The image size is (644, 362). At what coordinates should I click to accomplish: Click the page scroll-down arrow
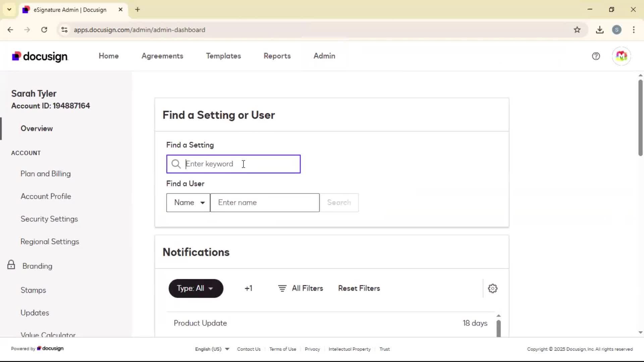[x=640, y=333]
